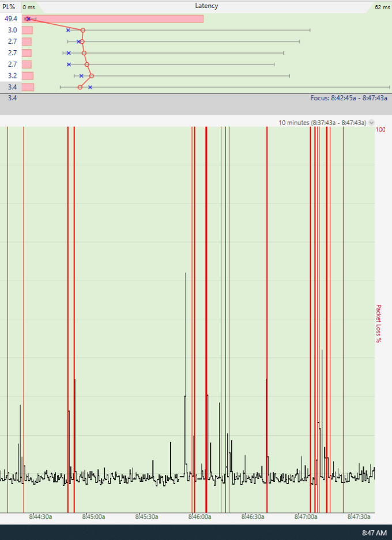
Task: Select the hop row with 3.2 packet loss
Action: pyautogui.click(x=12, y=75)
